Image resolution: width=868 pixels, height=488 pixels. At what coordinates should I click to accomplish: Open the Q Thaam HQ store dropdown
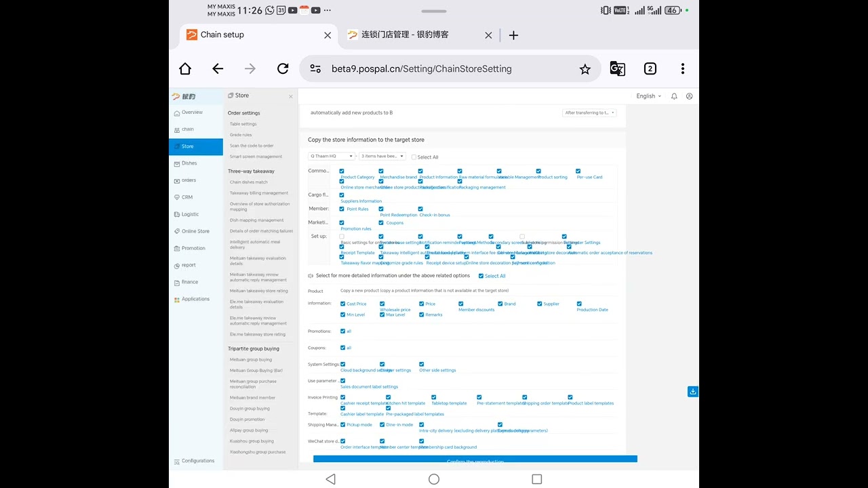332,156
